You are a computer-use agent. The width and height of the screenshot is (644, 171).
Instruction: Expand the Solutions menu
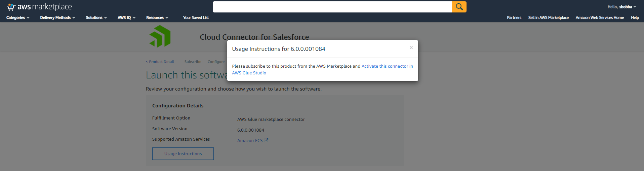click(x=96, y=18)
